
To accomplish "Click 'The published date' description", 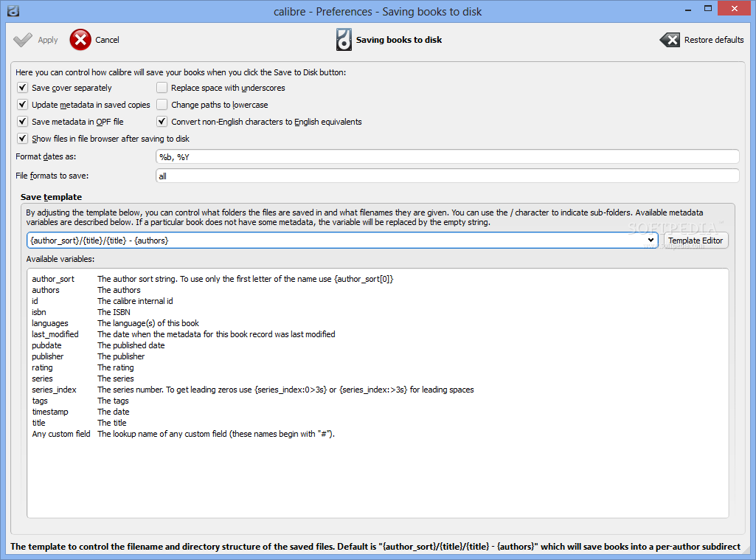I will 131,345.
